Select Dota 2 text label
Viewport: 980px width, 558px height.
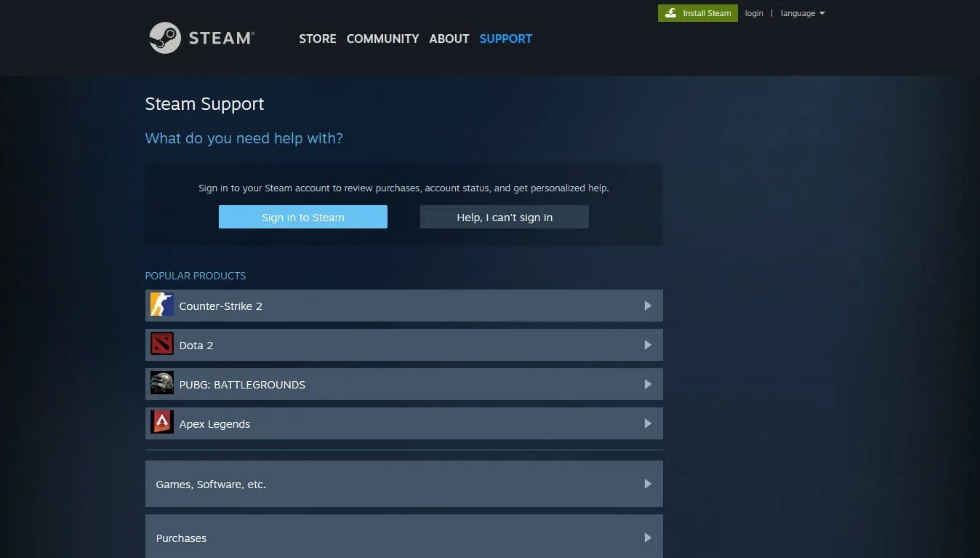point(196,345)
